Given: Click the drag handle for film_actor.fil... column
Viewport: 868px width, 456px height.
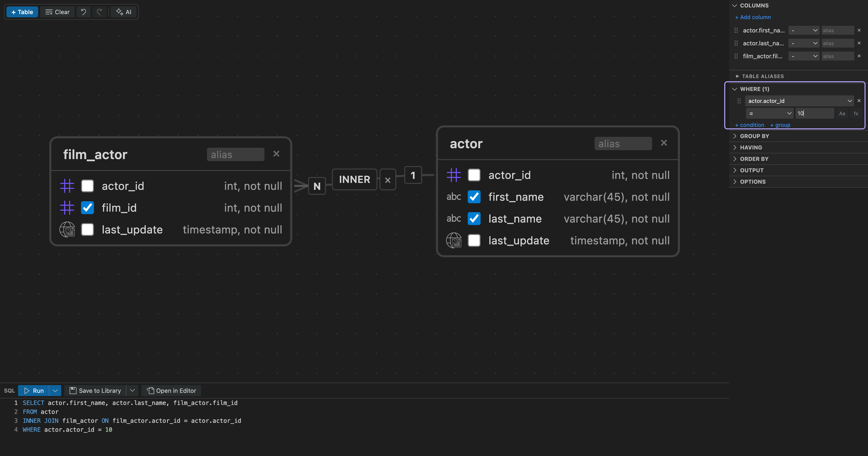Looking at the screenshot, I should 736,56.
